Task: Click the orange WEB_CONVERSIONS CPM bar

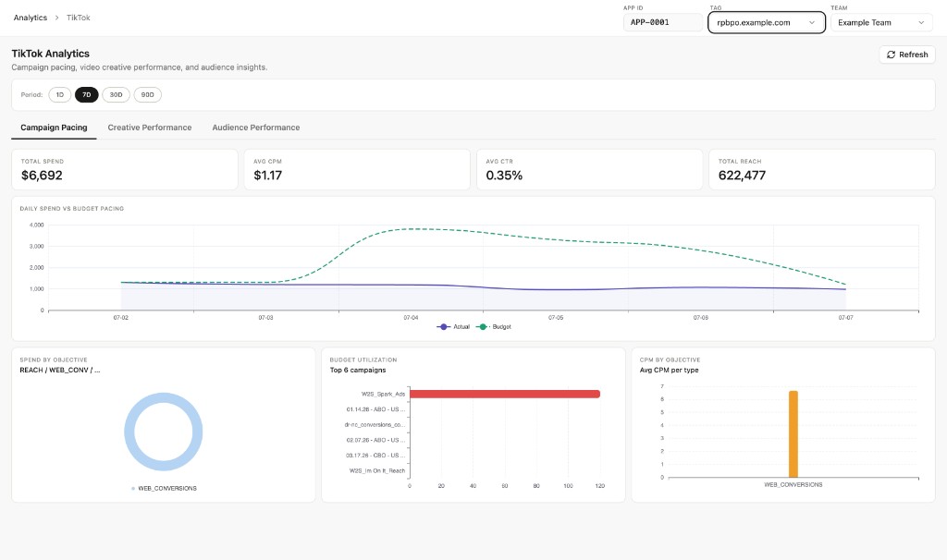Action: [x=793, y=434]
